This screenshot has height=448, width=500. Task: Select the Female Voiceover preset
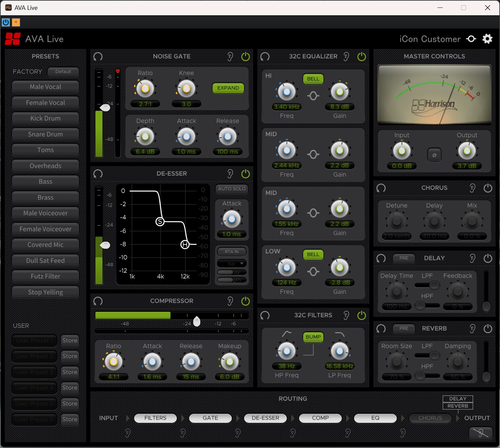pyautogui.click(x=45, y=229)
